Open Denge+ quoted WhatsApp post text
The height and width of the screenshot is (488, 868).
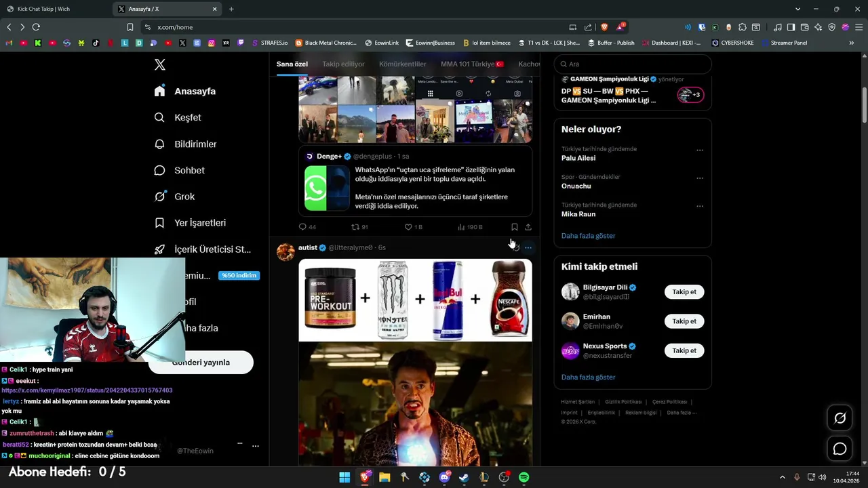coord(435,188)
